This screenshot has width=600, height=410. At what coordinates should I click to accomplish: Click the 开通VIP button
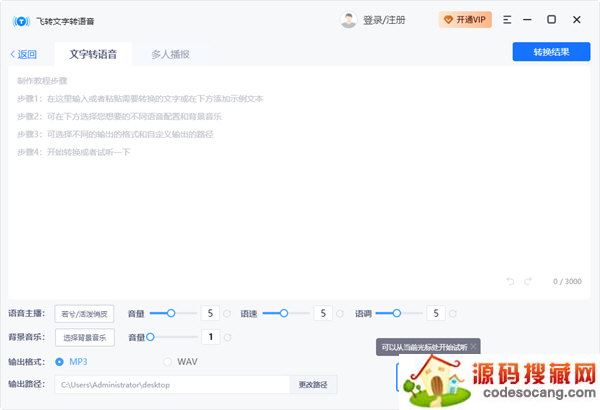(465, 20)
